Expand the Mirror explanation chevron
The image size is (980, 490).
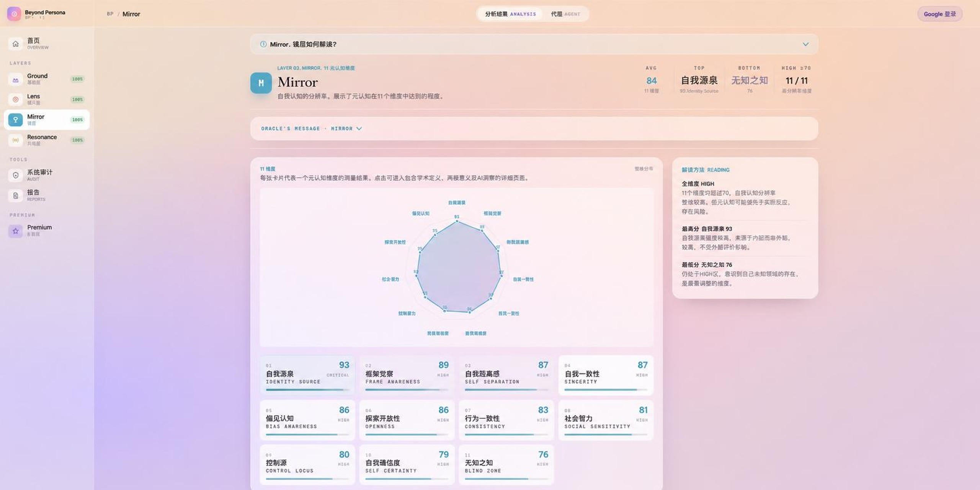click(805, 44)
